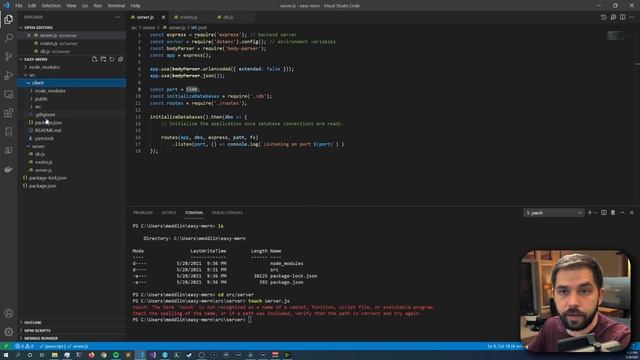The width and height of the screenshot is (640, 360).
Task: Click errors and warnings status bar indicator
Action: pos(24,346)
